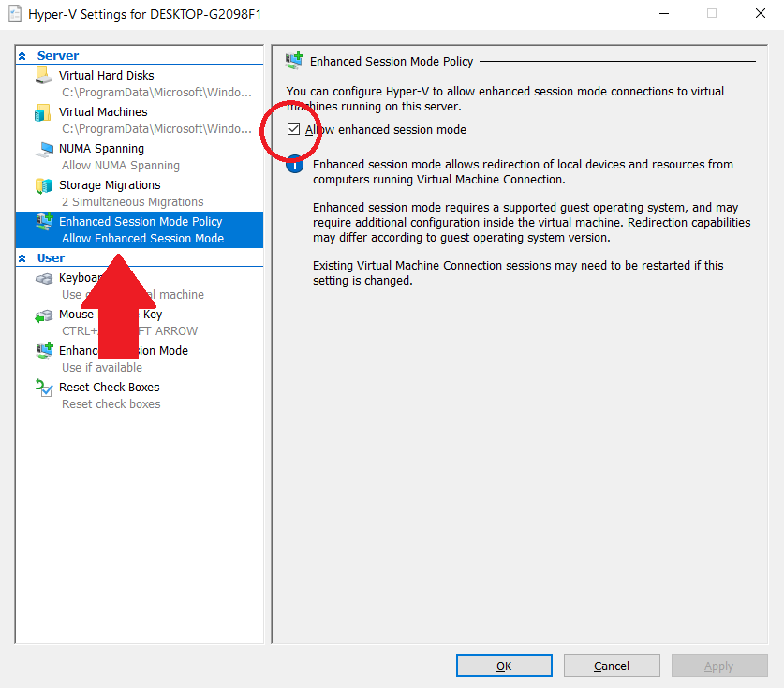Click the Mouse Release Key icon
The height and width of the screenshot is (688, 784).
click(x=44, y=315)
